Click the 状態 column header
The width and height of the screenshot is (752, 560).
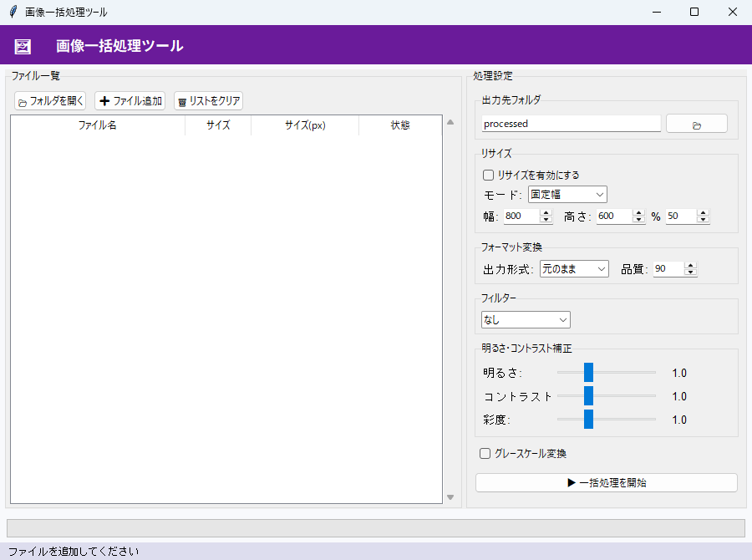[x=400, y=125]
